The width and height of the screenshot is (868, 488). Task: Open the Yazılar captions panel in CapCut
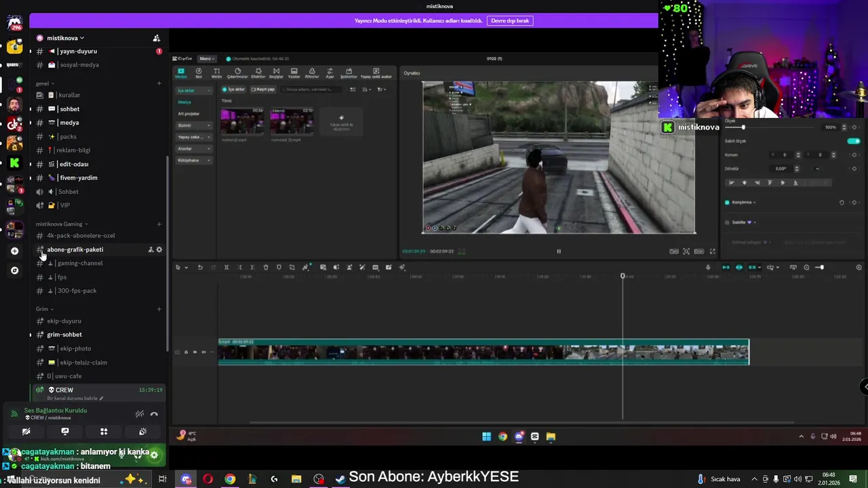[294, 73]
